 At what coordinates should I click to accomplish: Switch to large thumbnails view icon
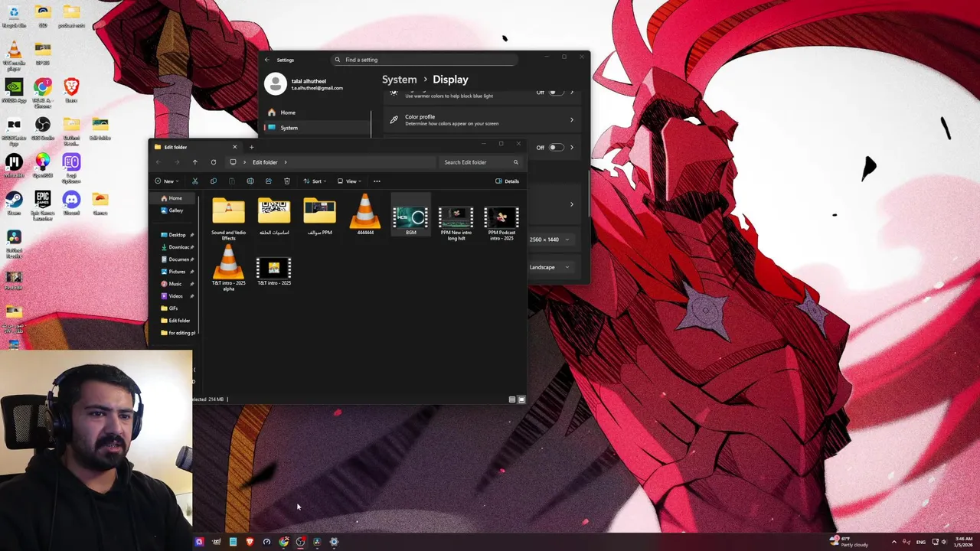(521, 399)
